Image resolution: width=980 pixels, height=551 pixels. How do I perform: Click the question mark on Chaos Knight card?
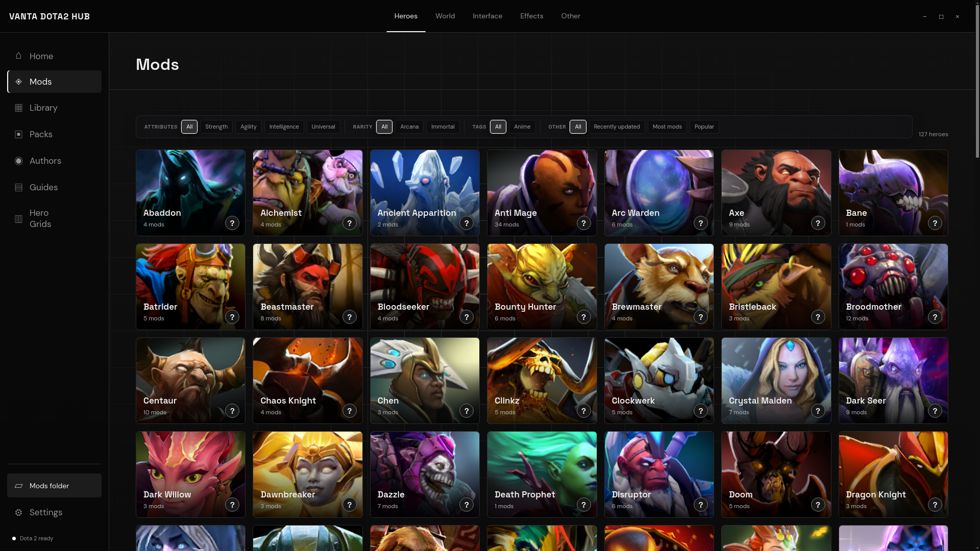pyautogui.click(x=349, y=411)
